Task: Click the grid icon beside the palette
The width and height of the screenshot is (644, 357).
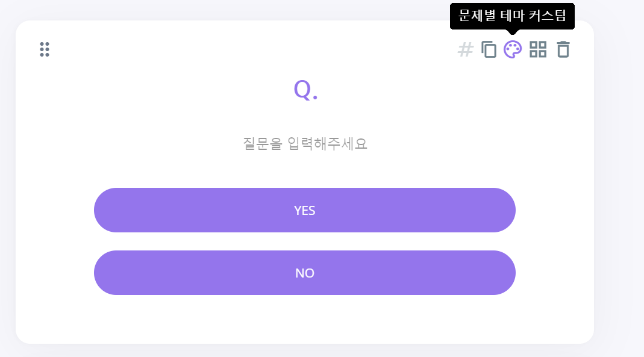Action: [x=538, y=49]
